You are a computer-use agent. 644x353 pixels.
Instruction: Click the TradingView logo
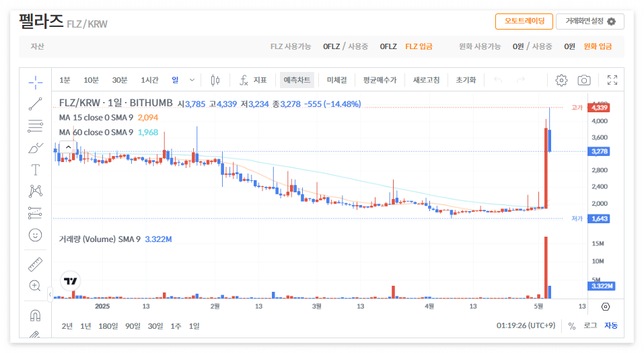tap(70, 281)
